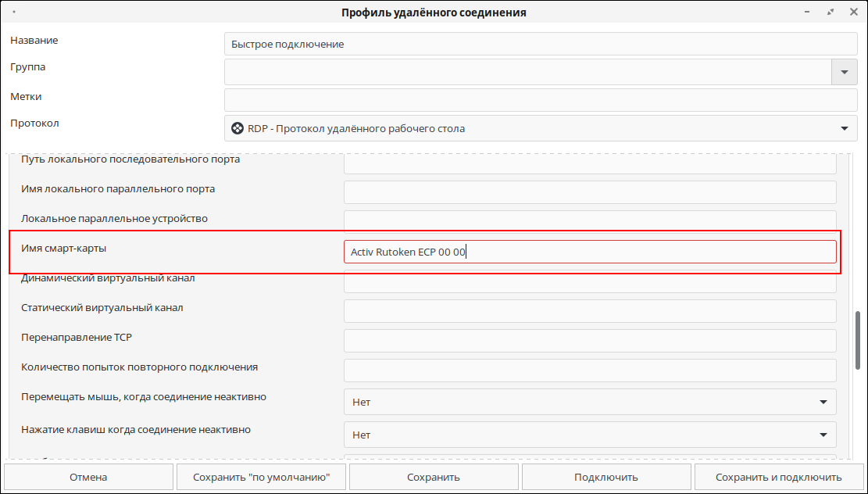Click the window menu dot icon

(x=13, y=12)
